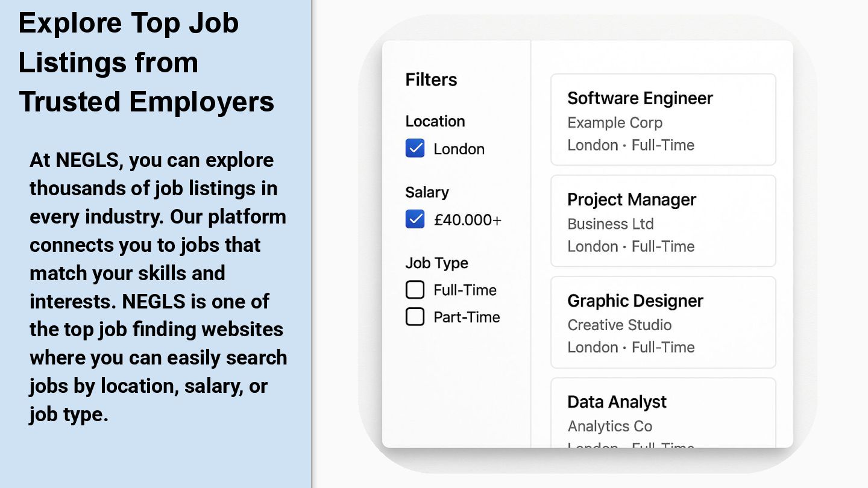Open the Software Engineer job title
The width and height of the screenshot is (868, 488).
click(640, 98)
